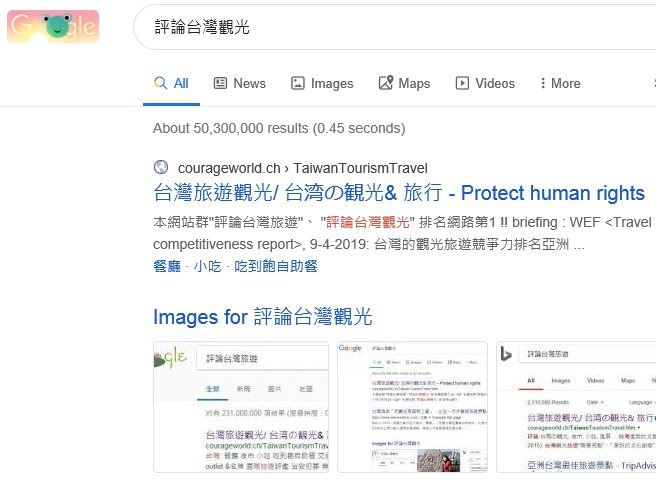Click the News tab newspaper icon
This screenshot has width=656, height=479.
coord(220,83)
